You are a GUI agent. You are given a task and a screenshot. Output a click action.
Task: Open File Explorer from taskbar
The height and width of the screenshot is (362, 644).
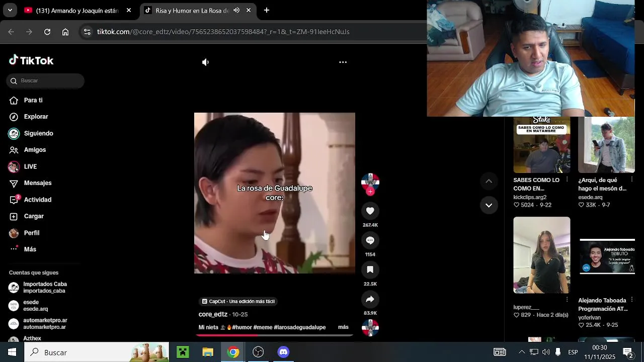coord(208,352)
